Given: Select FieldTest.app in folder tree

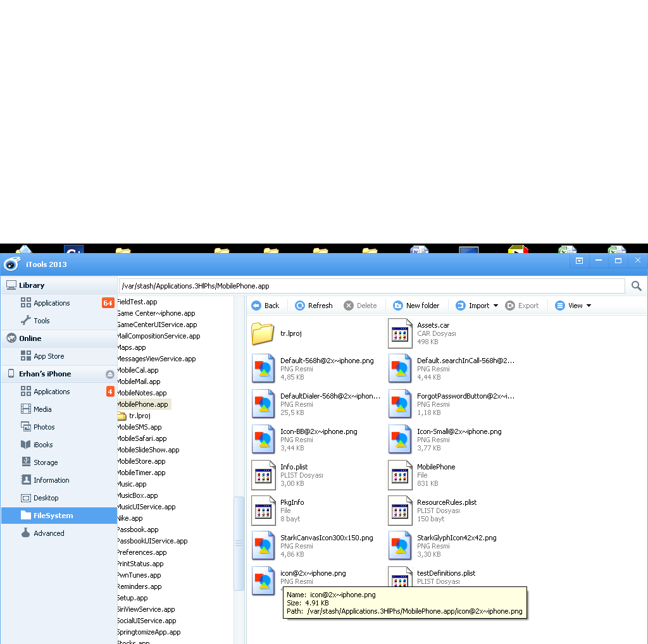Looking at the screenshot, I should pos(137,302).
